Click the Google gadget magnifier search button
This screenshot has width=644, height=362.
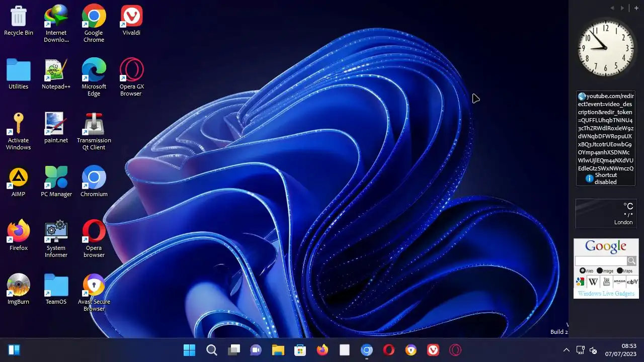[x=632, y=261]
